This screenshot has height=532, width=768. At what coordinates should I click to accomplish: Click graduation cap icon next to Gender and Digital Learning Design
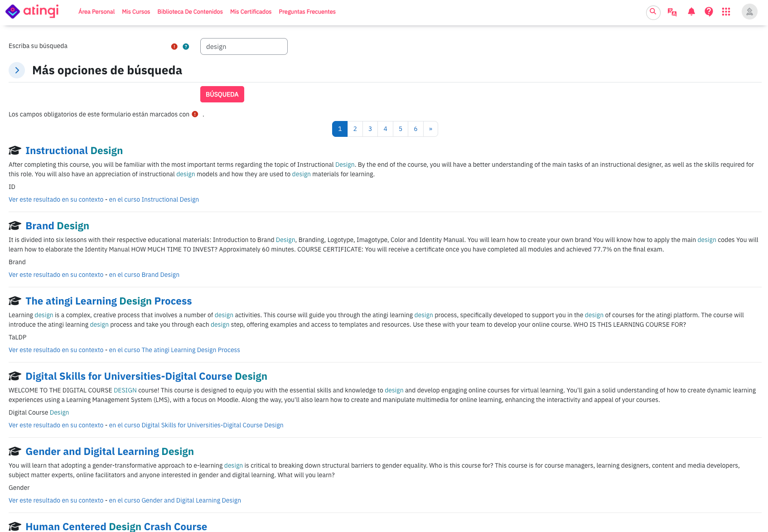tap(15, 451)
